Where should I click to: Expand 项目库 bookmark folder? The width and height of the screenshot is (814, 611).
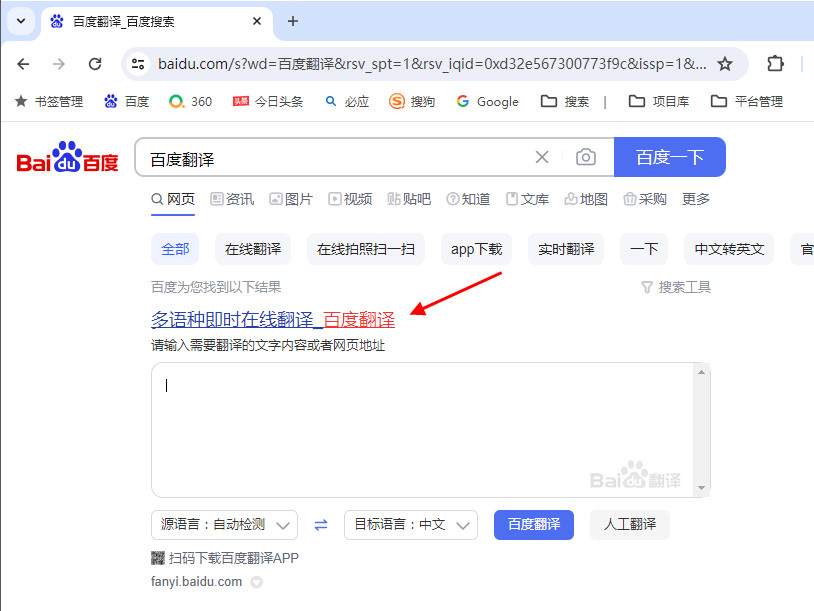point(659,101)
